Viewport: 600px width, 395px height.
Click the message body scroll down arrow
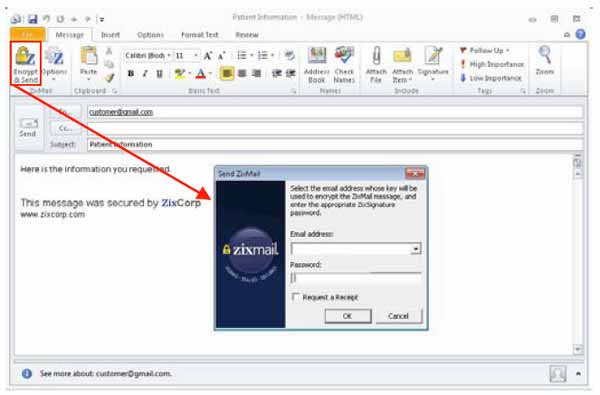click(x=577, y=349)
